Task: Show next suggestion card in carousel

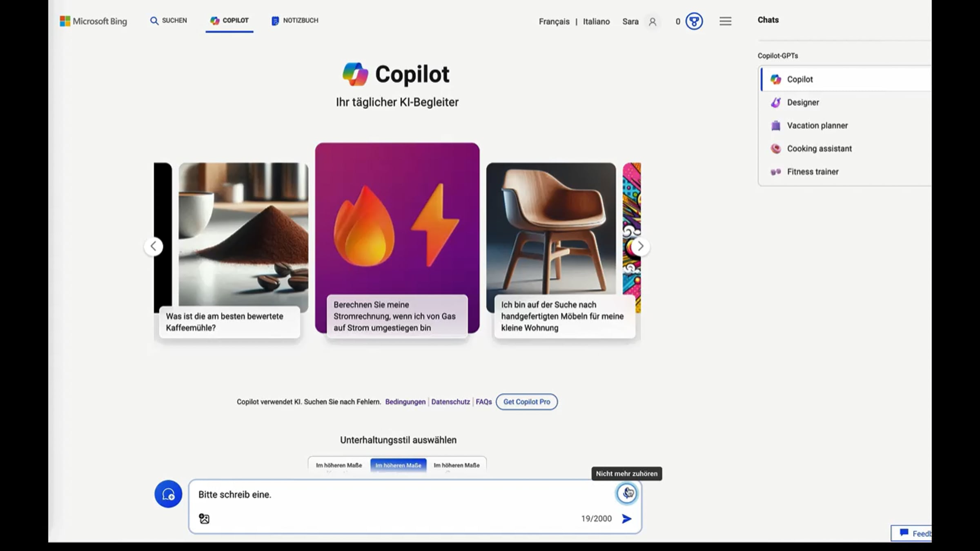Action: tap(640, 247)
